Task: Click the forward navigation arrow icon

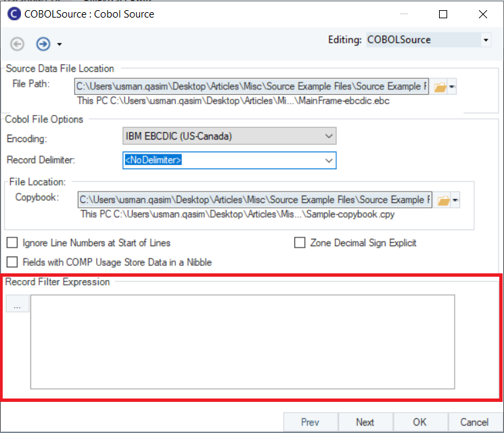Action: point(43,44)
